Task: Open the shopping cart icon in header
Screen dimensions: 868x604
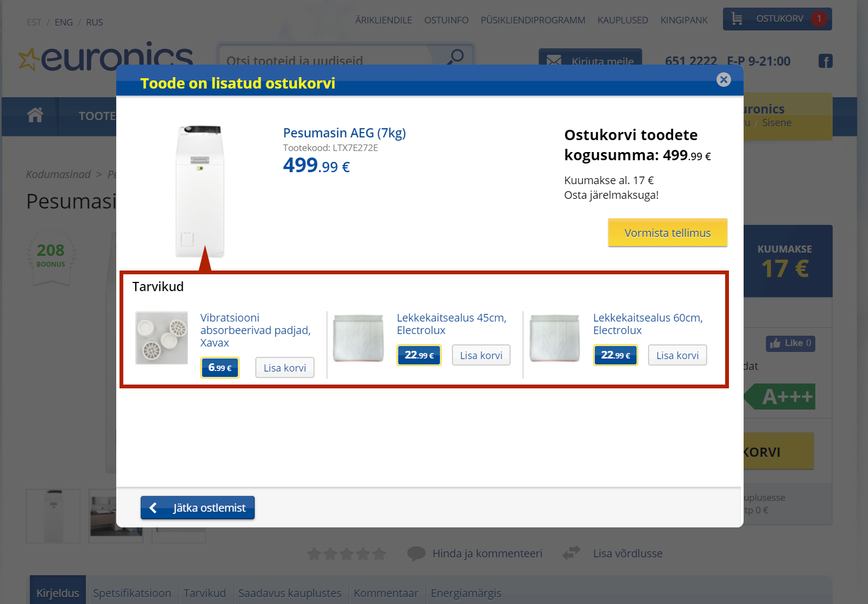Action: tap(737, 18)
